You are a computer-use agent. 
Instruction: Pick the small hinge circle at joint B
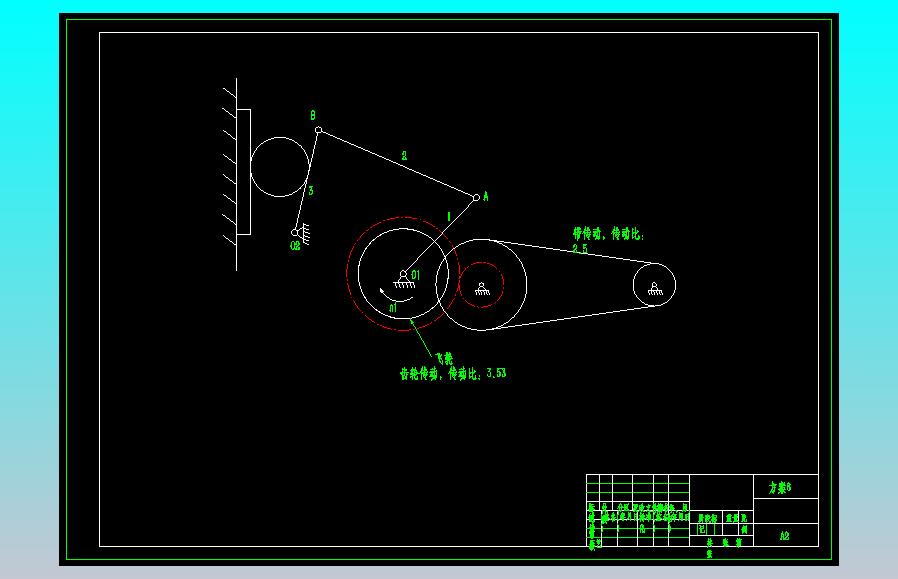pyautogui.click(x=318, y=130)
